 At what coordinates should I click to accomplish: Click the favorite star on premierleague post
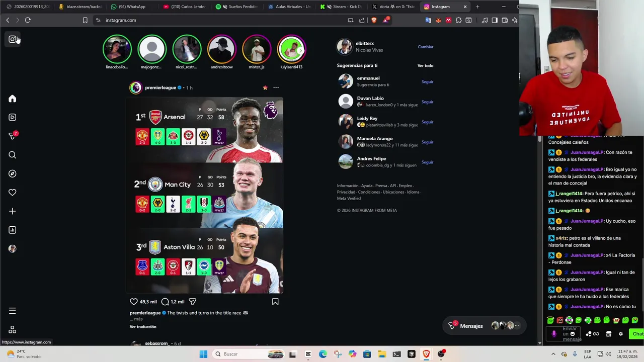click(265, 87)
